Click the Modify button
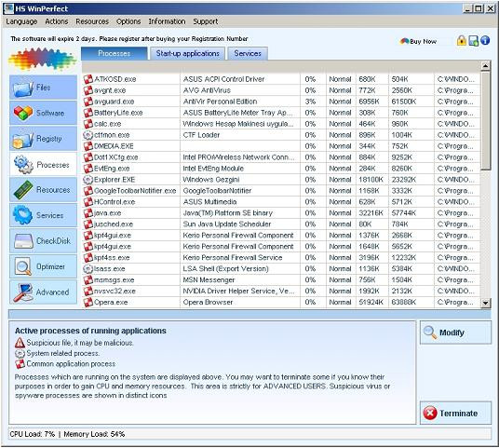Screen dimensions: 499x448 (x=456, y=333)
